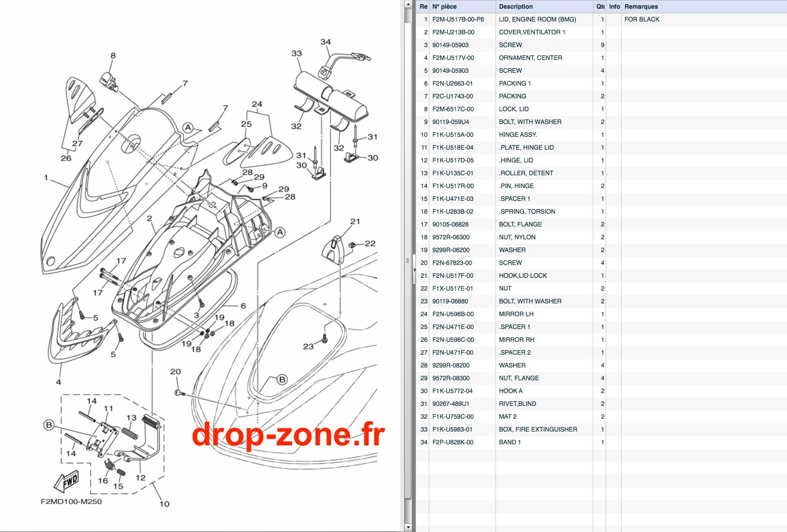Select part number F2C-U1743-00
Screen dimensions: 787x532
(453, 96)
